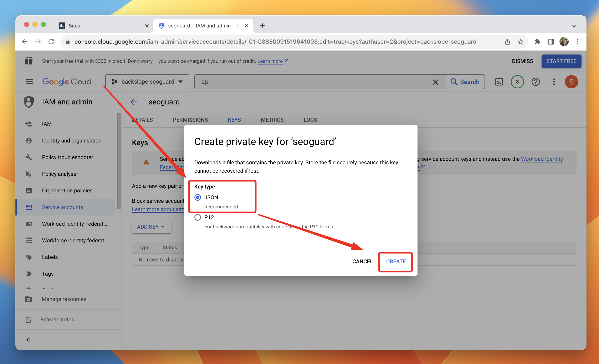Open the Chrome extensions puzzle icon
The height and width of the screenshot is (364, 599).
click(x=537, y=42)
